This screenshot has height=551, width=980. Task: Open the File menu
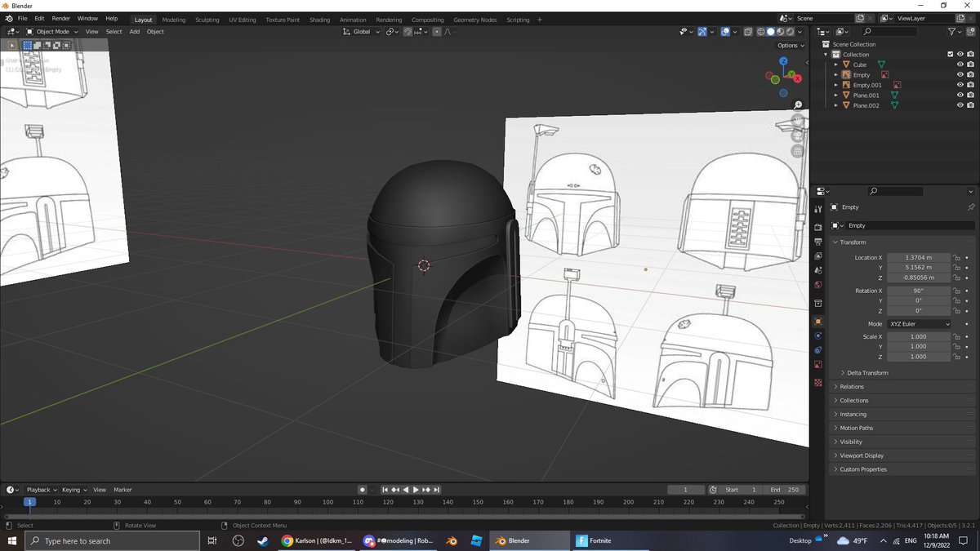pos(21,18)
